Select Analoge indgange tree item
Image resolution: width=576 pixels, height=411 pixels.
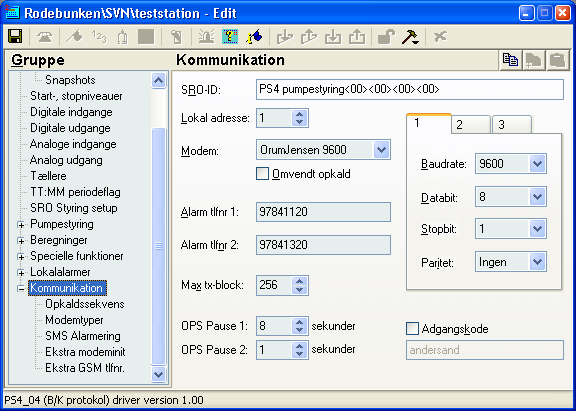(x=73, y=144)
